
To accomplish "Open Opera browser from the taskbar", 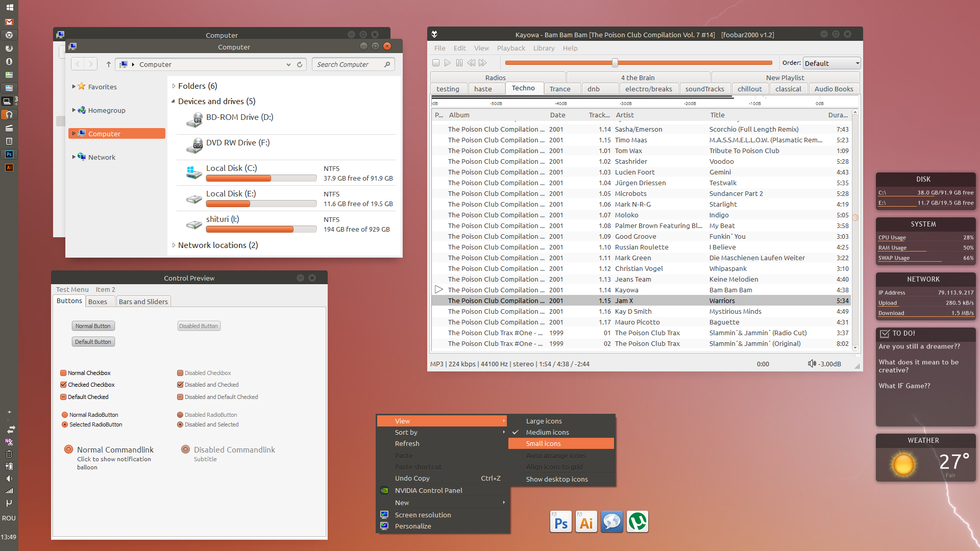I will (9, 62).
